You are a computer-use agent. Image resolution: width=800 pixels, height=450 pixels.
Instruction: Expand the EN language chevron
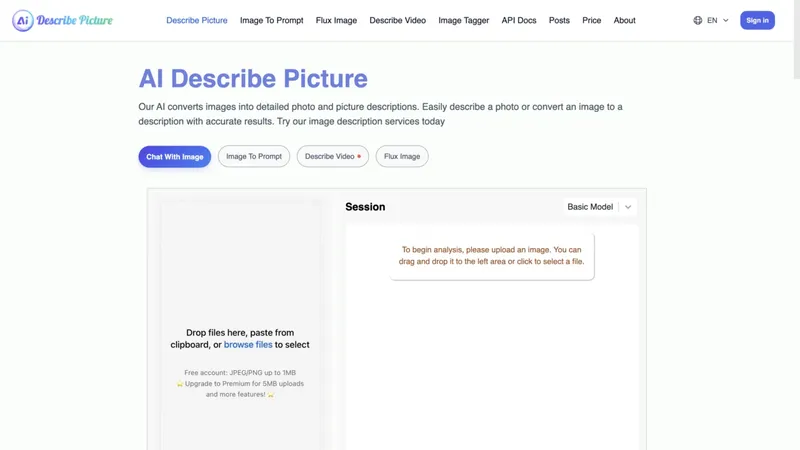pyautogui.click(x=726, y=20)
